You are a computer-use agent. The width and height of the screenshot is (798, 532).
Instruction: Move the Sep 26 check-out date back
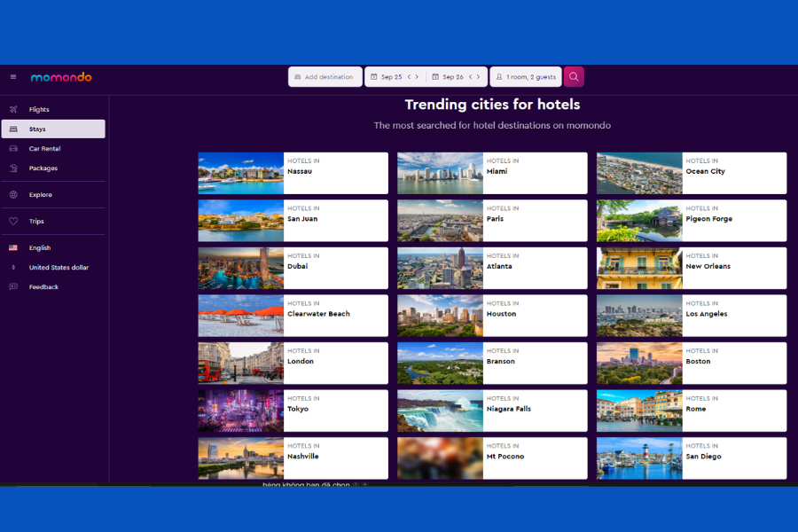[x=469, y=77]
